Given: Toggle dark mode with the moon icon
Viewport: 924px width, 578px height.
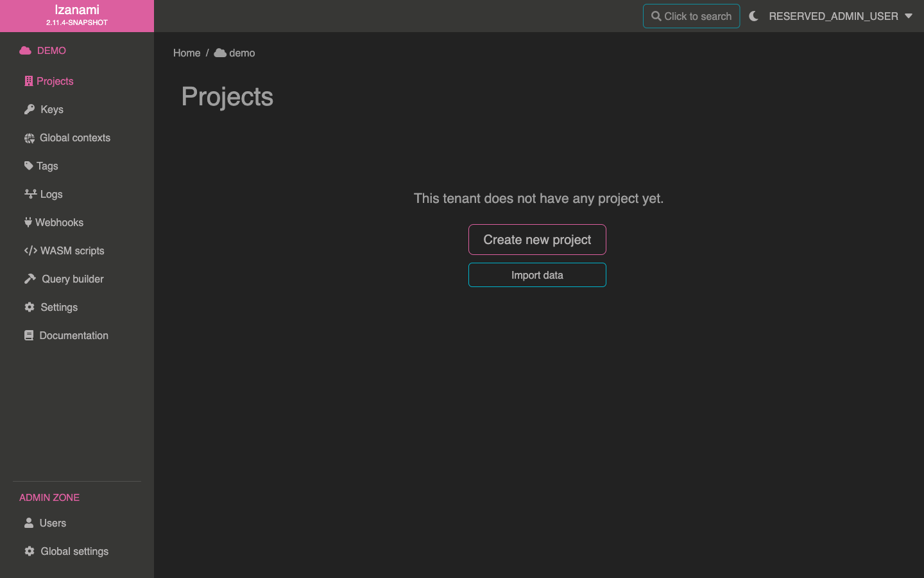Looking at the screenshot, I should [754, 16].
